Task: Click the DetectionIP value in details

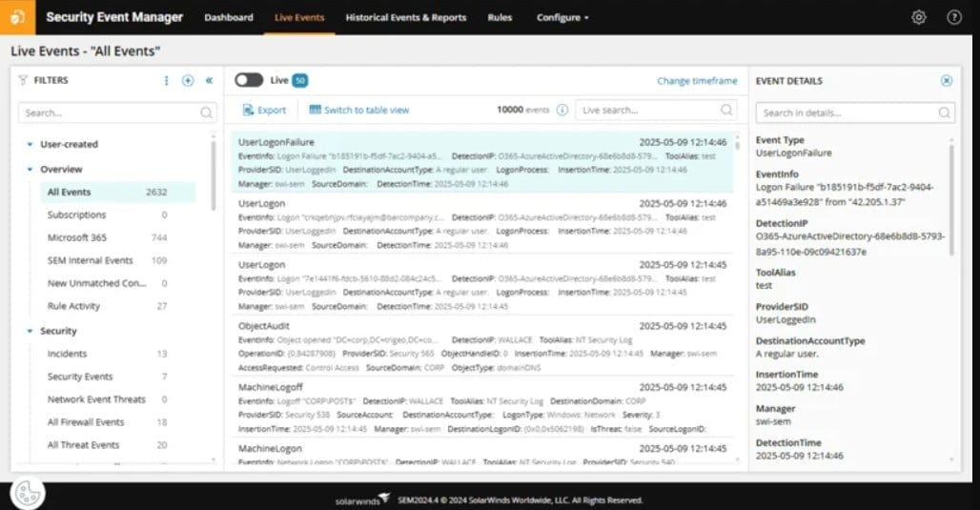Action: 850,244
